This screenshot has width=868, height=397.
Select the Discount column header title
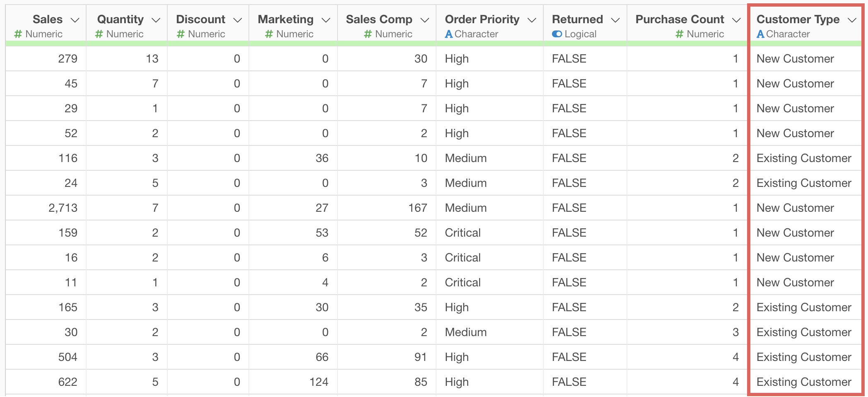tap(201, 19)
